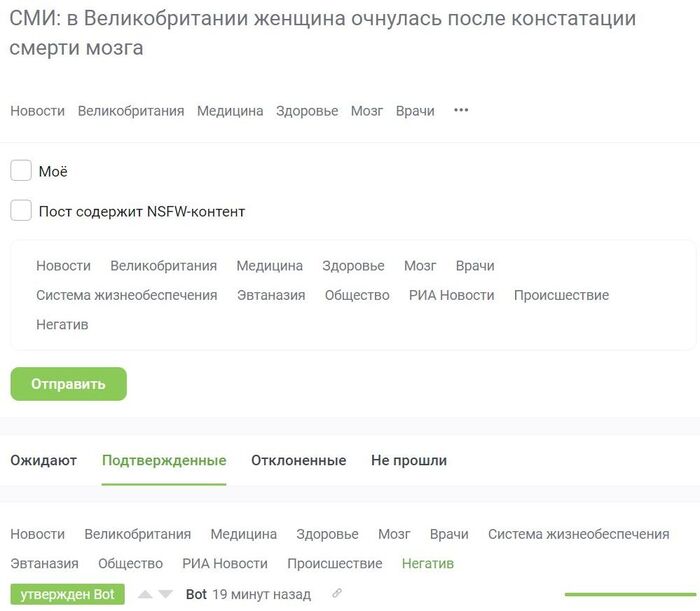This screenshot has height=611, width=700.
Task: Switch to the "Ожидают" tab
Action: pos(43,461)
